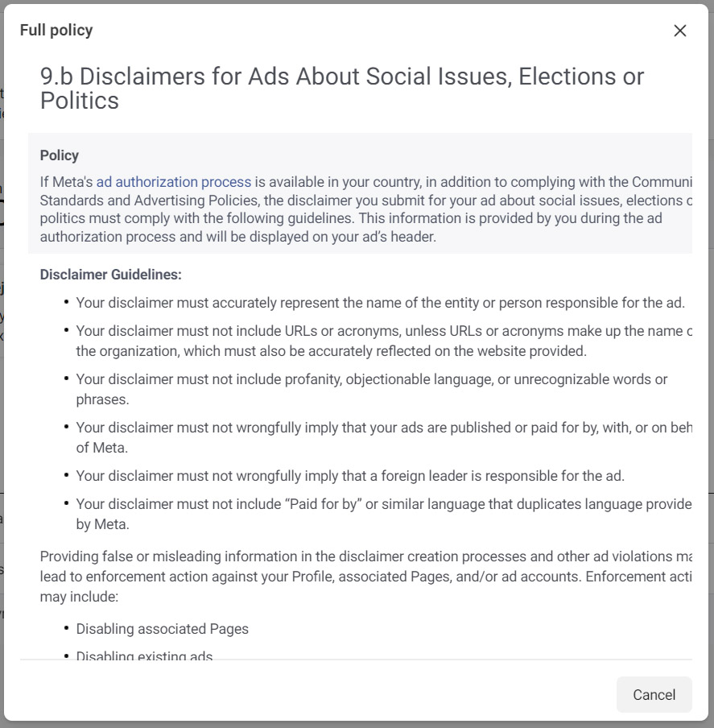Image resolution: width=714 pixels, height=728 pixels.
Task: Close the Full policy dialog with X
Action: (x=680, y=31)
